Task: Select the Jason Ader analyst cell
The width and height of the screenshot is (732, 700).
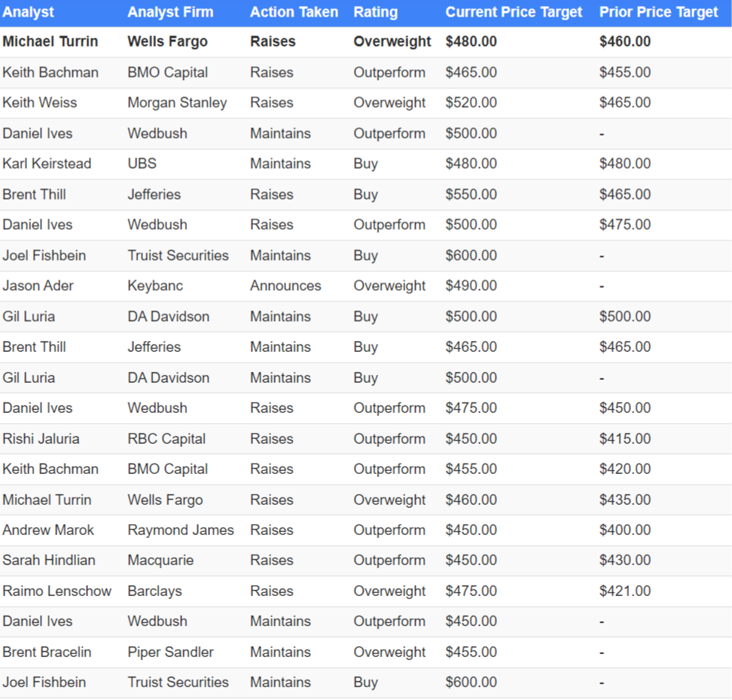Action: click(38, 286)
